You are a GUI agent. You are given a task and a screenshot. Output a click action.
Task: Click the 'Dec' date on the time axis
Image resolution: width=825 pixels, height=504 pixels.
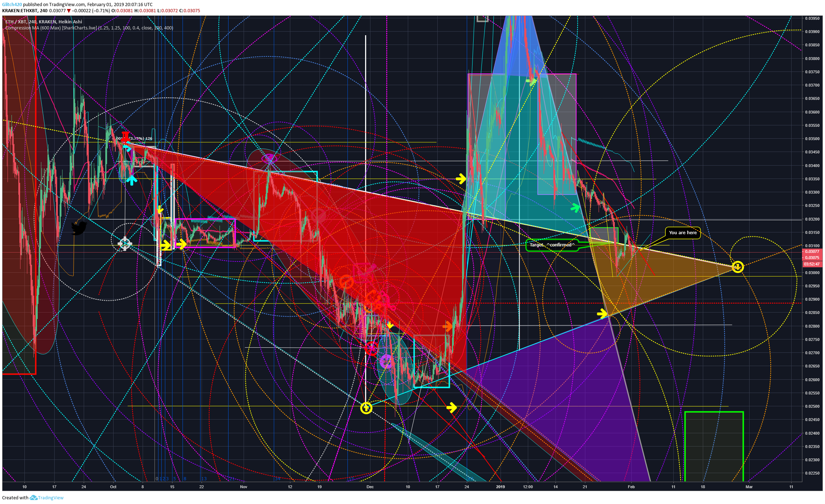[370, 487]
